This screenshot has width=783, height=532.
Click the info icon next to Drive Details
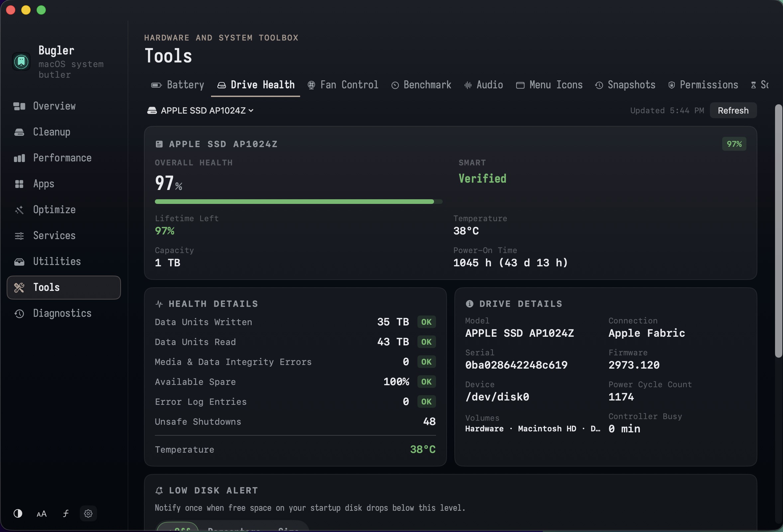470,304
